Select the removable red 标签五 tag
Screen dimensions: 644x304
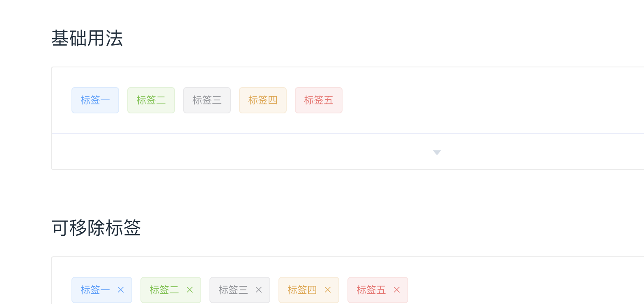pyautogui.click(x=371, y=290)
